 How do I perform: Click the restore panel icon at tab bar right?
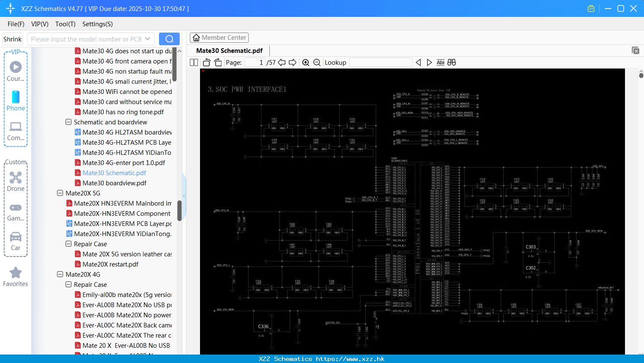[636, 50]
